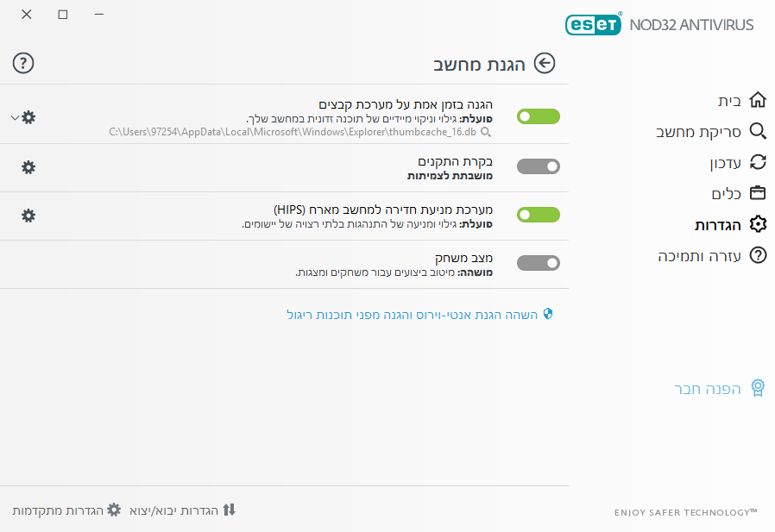Open gear settings for device control (בקרת התקנים)
This screenshot has height=532, width=775.
[28, 167]
